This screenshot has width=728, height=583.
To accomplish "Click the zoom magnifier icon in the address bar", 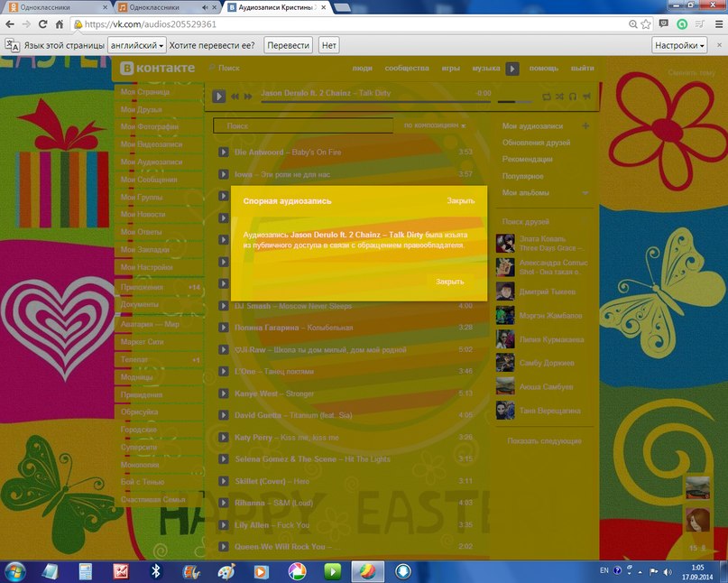I will (x=632, y=24).
